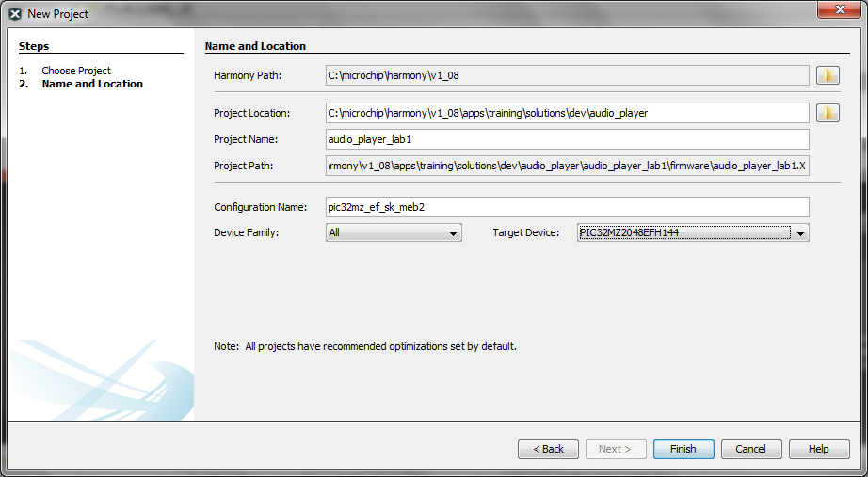
Task: Go back with the Back button
Action: [x=548, y=449]
